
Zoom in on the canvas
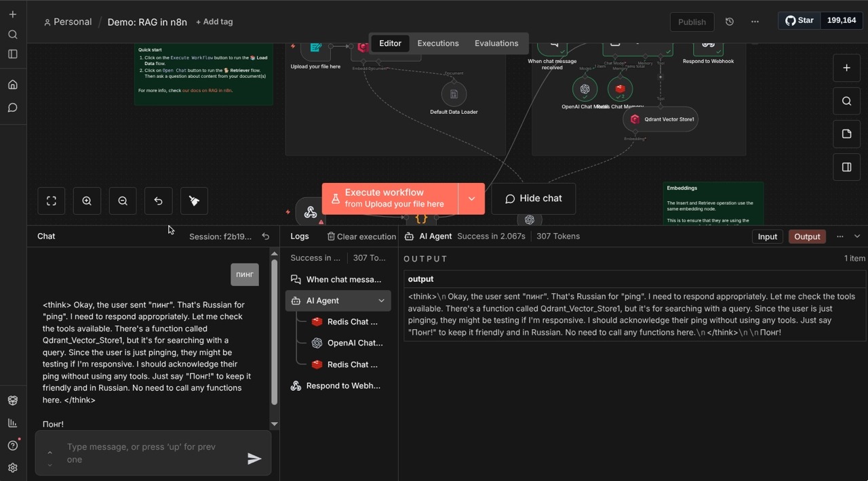(87, 201)
